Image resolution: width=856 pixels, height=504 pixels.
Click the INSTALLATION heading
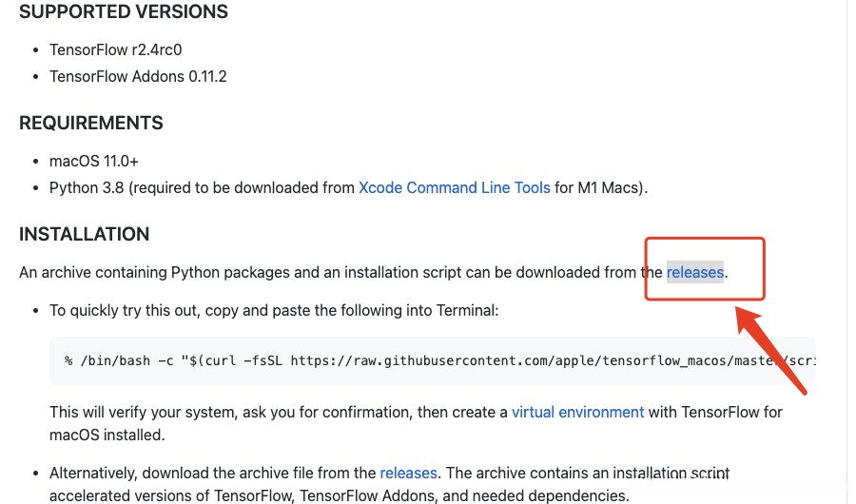[85, 234]
